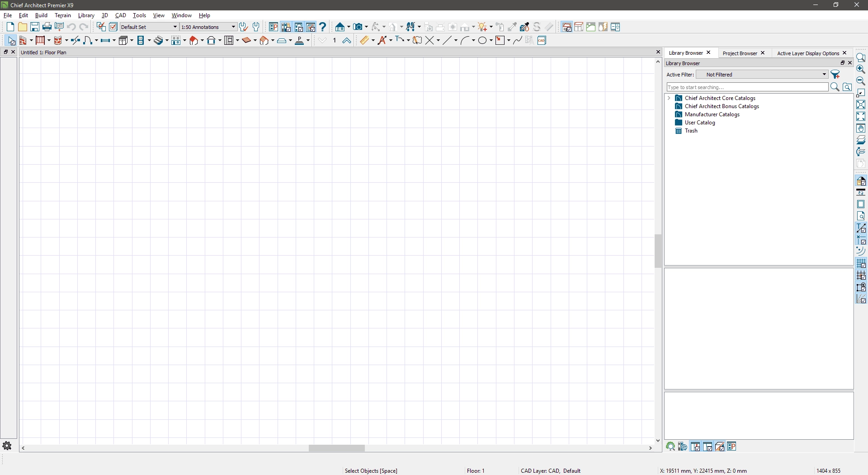The height and width of the screenshot is (475, 868).
Task: Open the Active Filter Not Filtered dropdown
Action: (762, 75)
